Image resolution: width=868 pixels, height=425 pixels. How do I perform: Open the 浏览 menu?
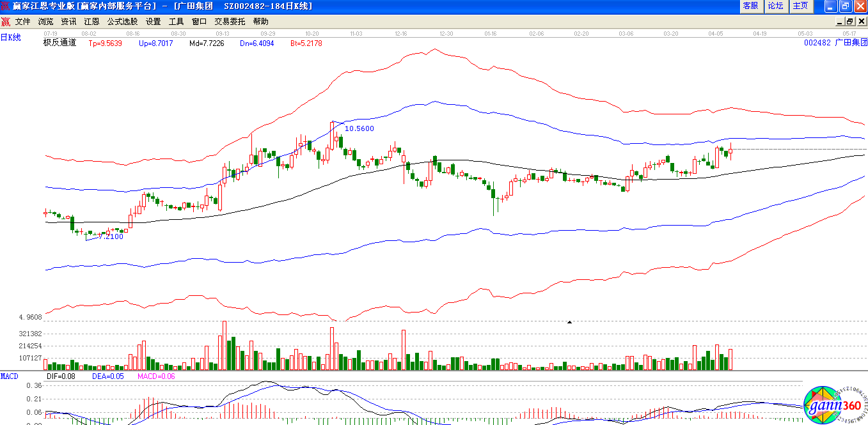(x=45, y=21)
